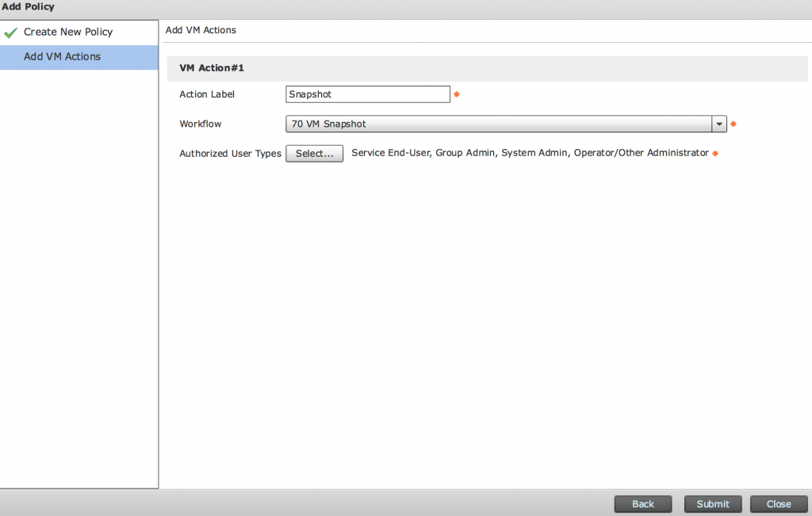Expand the 70 VM Snapshot workflow selector
The width and height of the screenshot is (812, 516).
coord(718,124)
